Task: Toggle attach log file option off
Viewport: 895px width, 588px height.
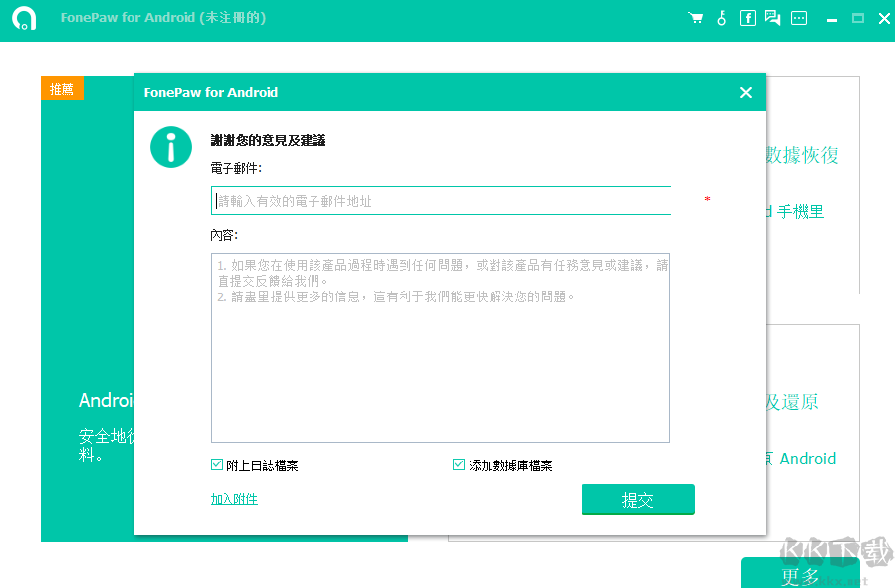Action: click(217, 462)
